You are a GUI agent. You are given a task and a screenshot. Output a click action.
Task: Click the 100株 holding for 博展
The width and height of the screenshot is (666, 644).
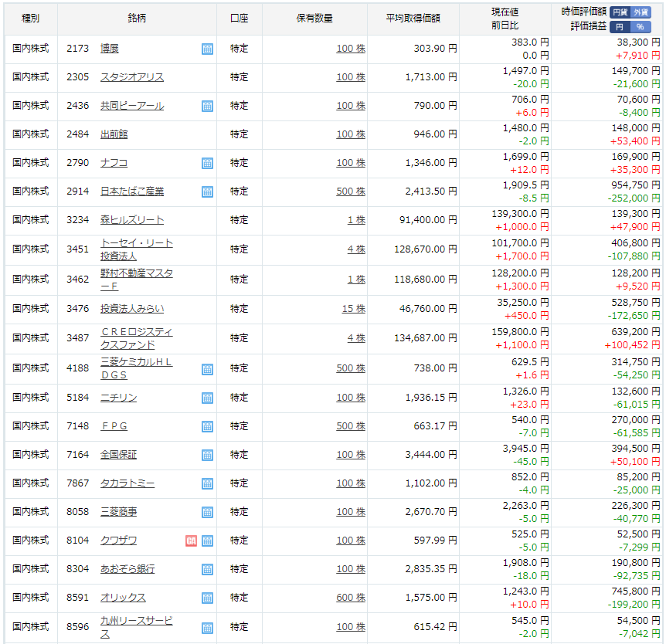[x=351, y=49]
